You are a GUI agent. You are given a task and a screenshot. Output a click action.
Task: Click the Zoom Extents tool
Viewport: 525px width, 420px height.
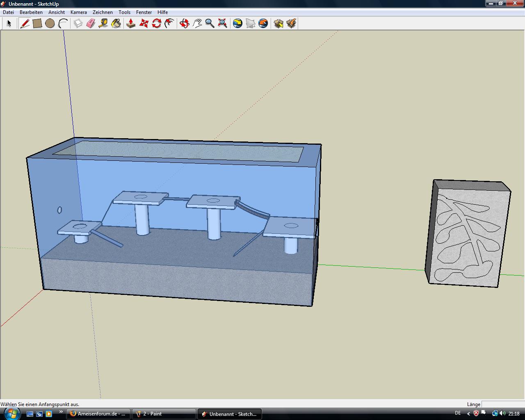pos(222,23)
